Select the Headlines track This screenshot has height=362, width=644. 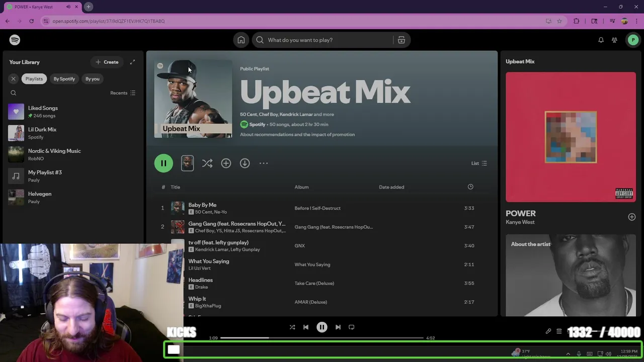pos(200,280)
